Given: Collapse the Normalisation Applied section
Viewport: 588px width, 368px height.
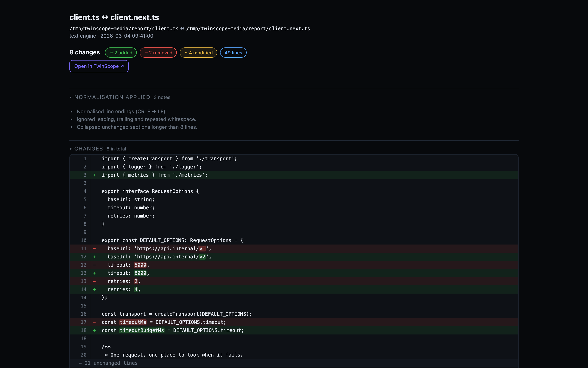Looking at the screenshot, I should point(110,97).
